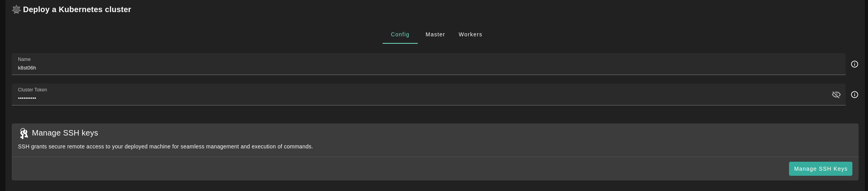This screenshot has height=191, width=868.
Task: Click the SSH secure remote access description
Action: (x=165, y=147)
